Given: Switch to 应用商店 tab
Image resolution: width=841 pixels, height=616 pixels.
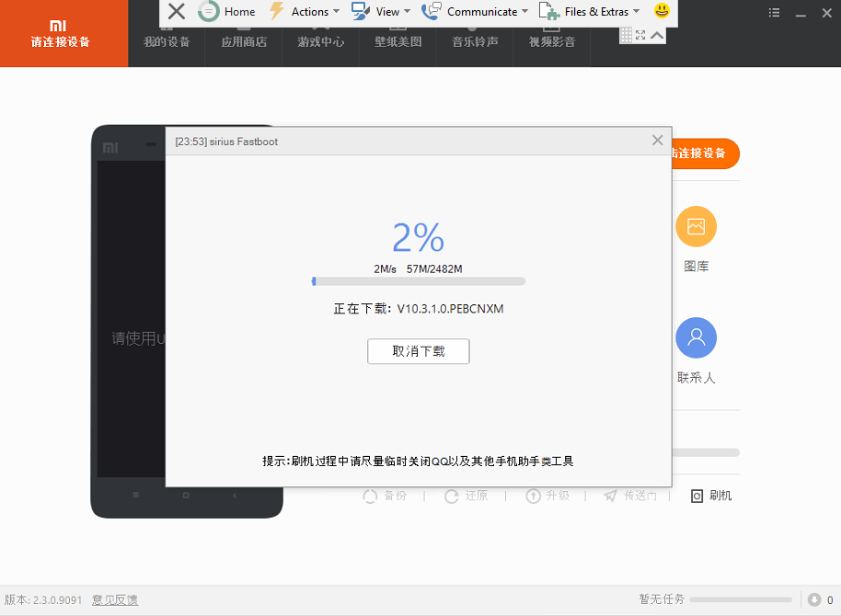Looking at the screenshot, I should pos(244,41).
